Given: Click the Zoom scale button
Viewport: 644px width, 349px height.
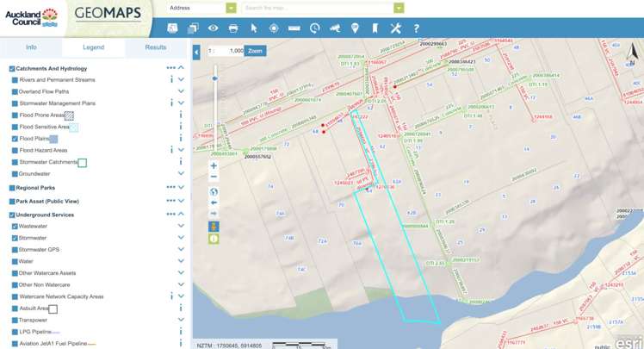Looking at the screenshot, I should click(x=255, y=51).
